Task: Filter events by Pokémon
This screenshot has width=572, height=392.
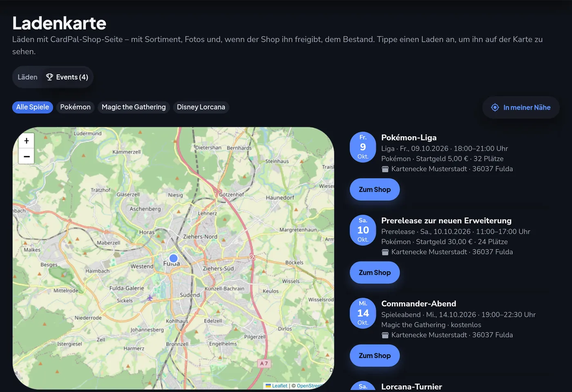Action: (x=75, y=107)
